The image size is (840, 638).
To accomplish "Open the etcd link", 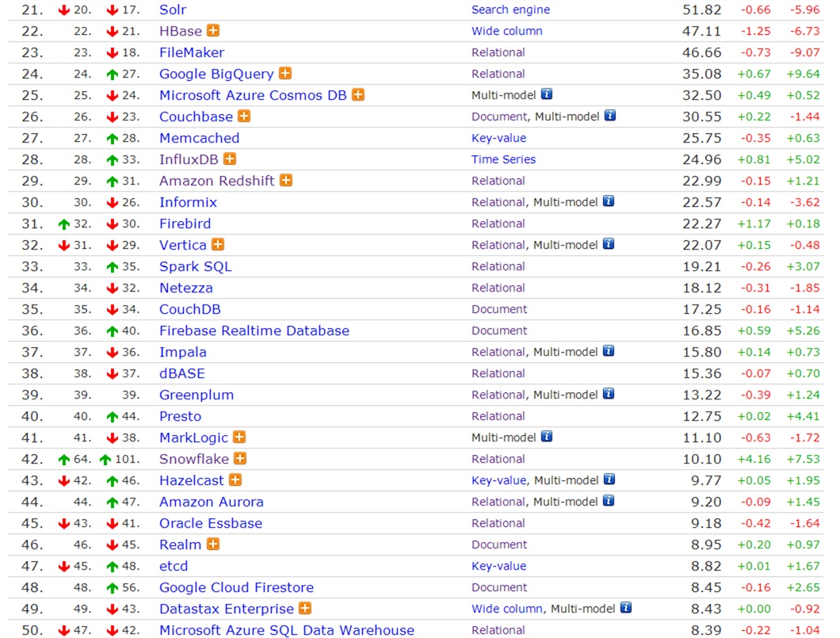I will click(174, 566).
